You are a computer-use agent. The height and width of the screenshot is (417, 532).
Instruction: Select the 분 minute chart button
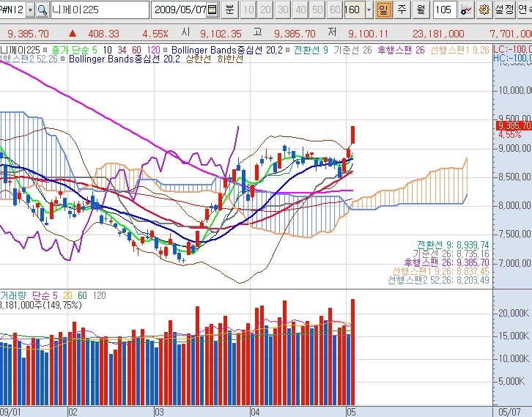point(229,10)
